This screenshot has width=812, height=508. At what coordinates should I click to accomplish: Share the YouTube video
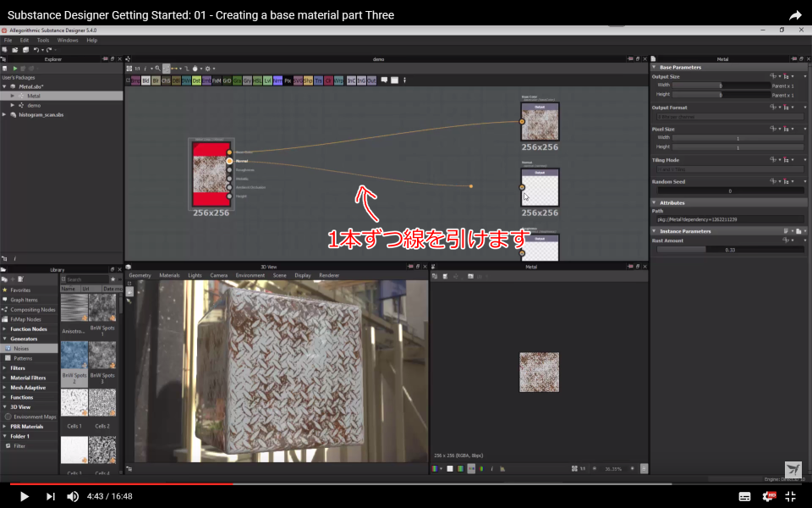(x=795, y=15)
